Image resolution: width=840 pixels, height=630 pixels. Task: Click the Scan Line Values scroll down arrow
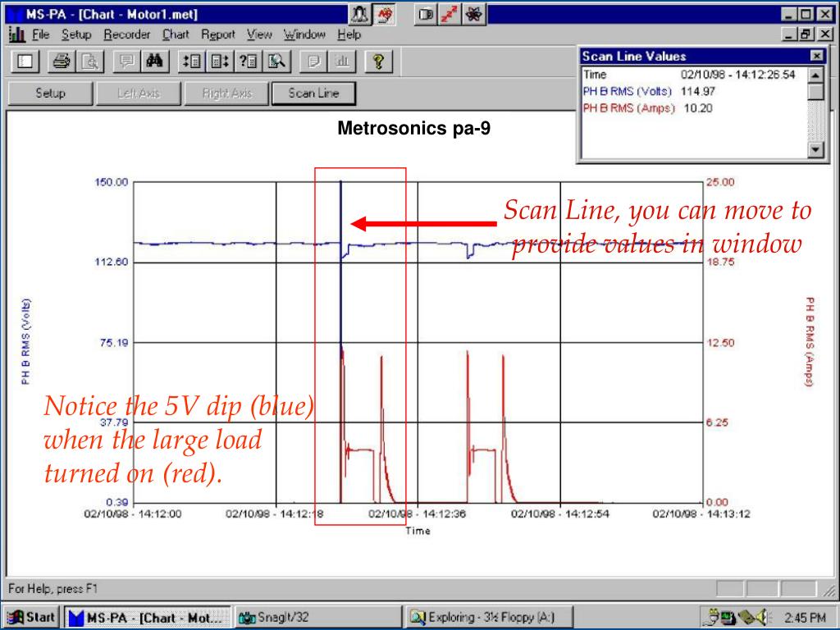[815, 149]
